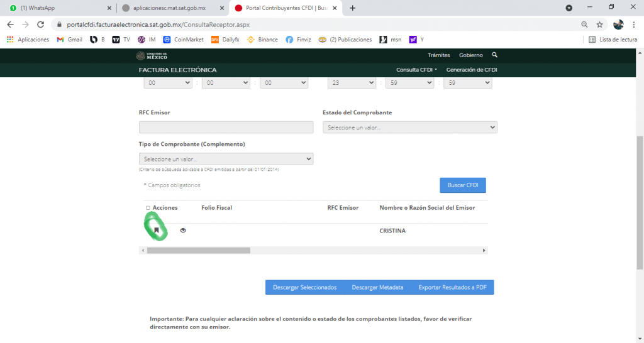Image resolution: width=644 pixels, height=343 pixels.
Task: Go forward to next page
Action: click(x=25, y=24)
